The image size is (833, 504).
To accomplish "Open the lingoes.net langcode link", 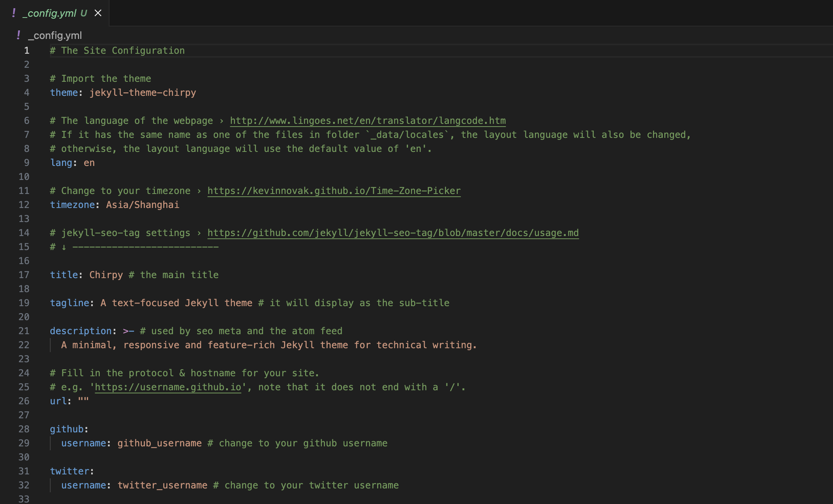I will 367,121.
